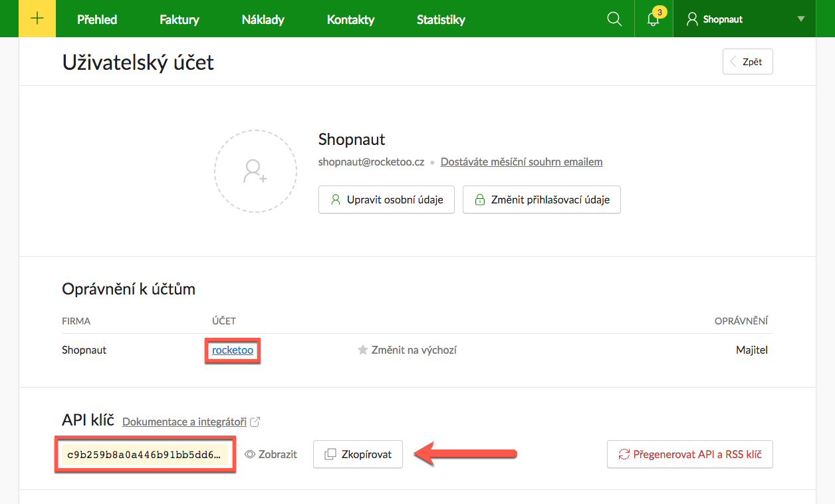
Task: Copy API key with Zkopírovat button
Action: [x=358, y=455]
